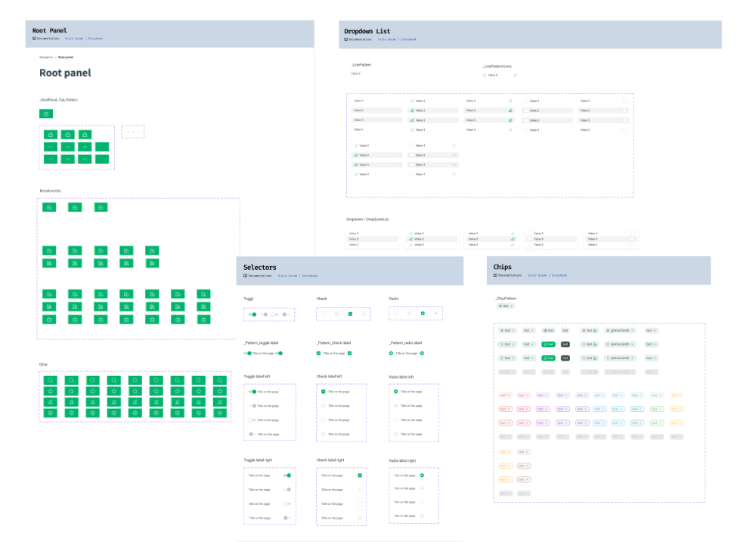Click the book icon beside Dropdown List documentation
756x542 pixels.
(x=346, y=39)
